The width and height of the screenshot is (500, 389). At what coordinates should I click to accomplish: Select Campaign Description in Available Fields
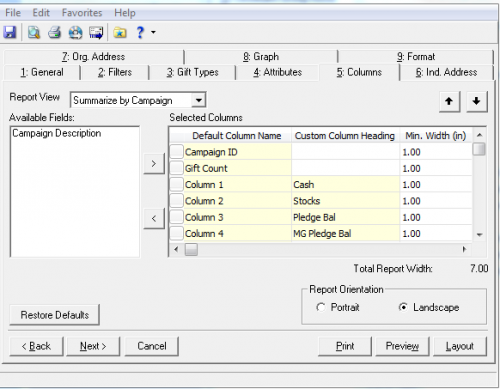pos(57,133)
